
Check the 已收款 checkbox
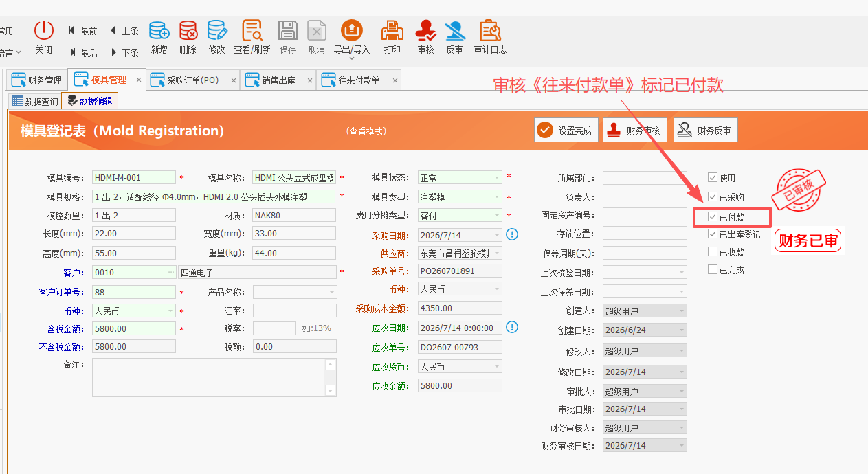(x=713, y=252)
